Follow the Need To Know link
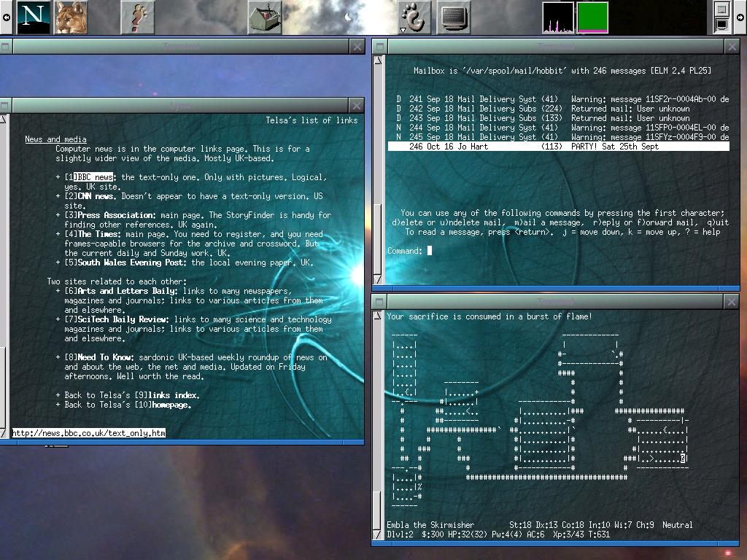Viewport: 747px width, 560px height. 106,357
